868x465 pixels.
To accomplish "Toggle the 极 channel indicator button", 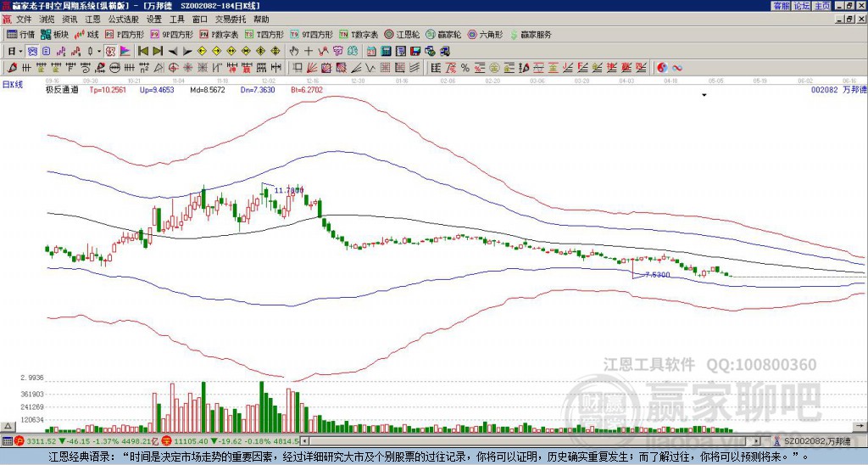I will coord(110,52).
